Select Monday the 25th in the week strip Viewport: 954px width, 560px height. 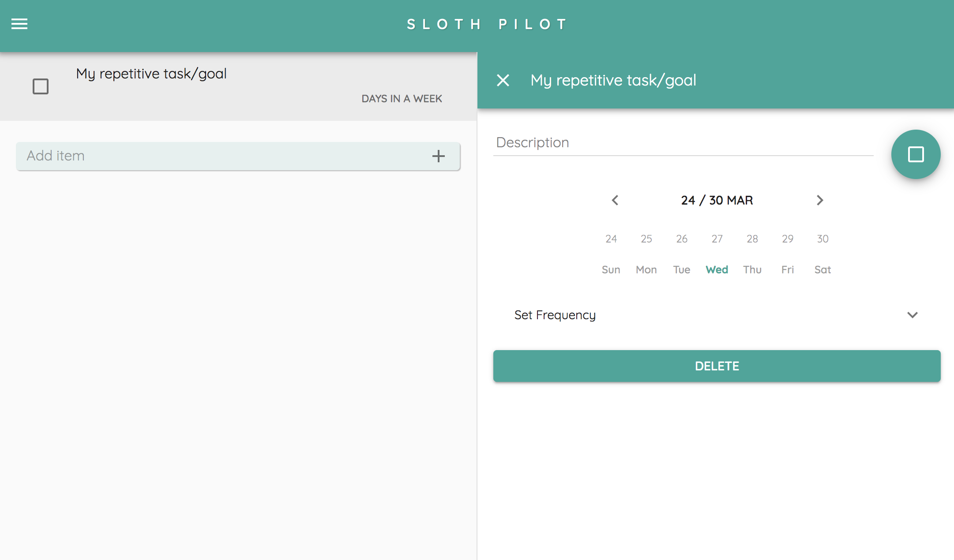[x=646, y=254]
